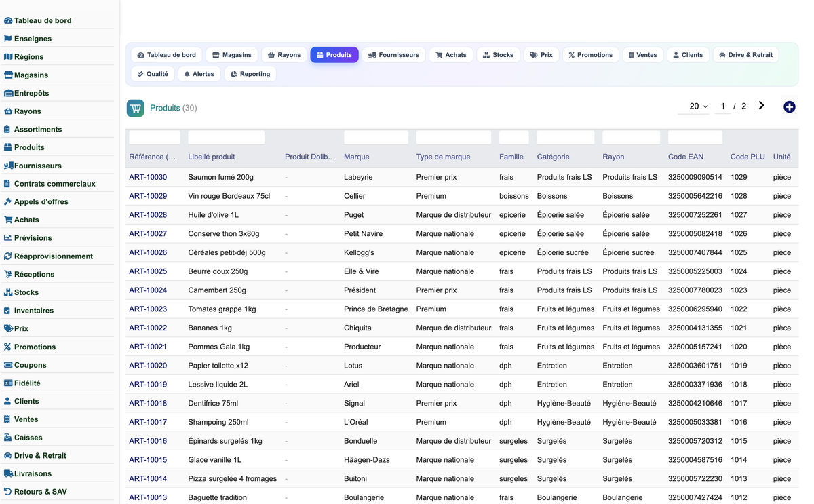Image resolution: width=814 pixels, height=504 pixels.
Task: Go to next page with the arrow
Action: click(x=762, y=106)
